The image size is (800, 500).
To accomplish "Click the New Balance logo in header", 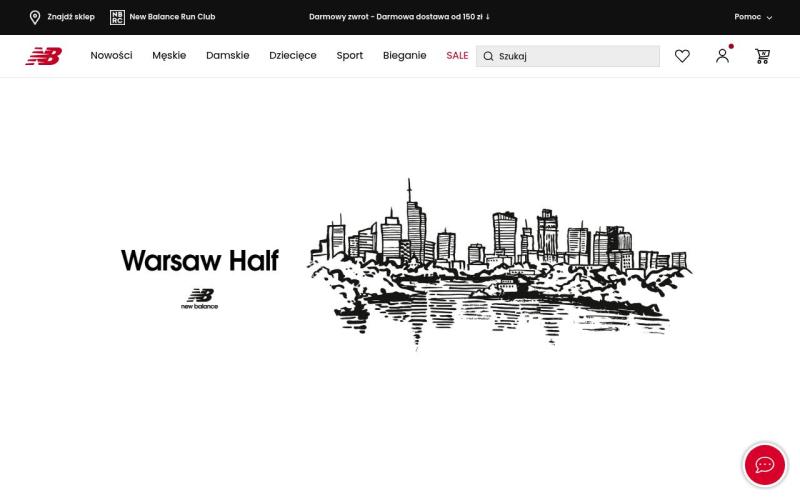I will [x=43, y=56].
